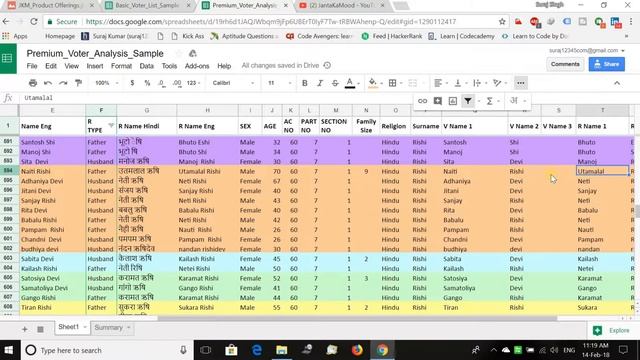Toggle bold formatting
Image resolution: width=640 pixels, height=360 pixels.
pos(304,83)
